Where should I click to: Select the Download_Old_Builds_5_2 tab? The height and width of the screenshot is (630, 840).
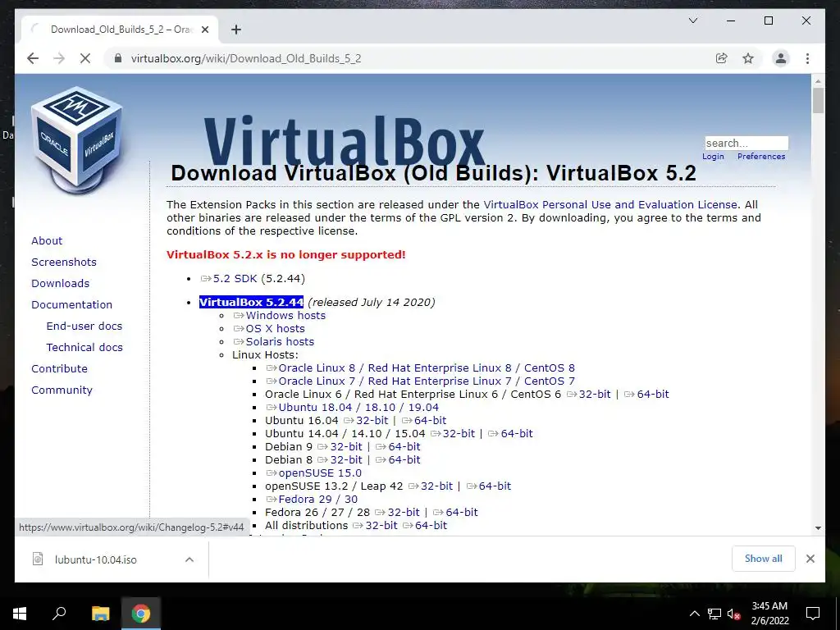120,30
